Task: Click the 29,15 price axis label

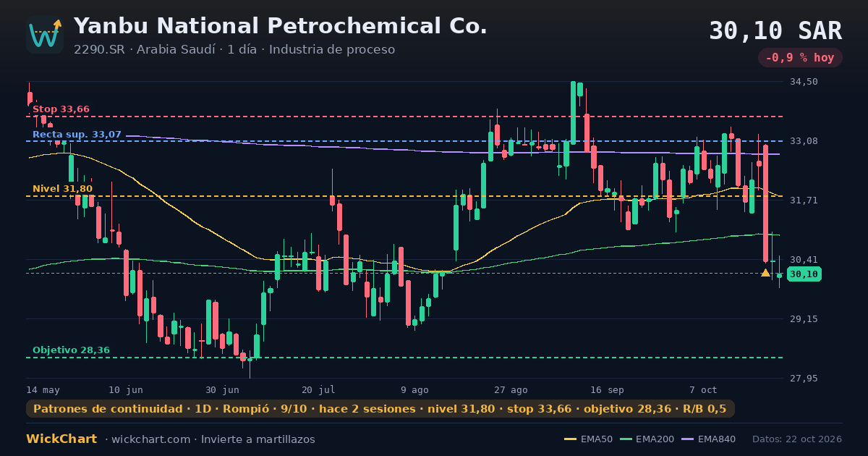Action: pyautogui.click(x=804, y=319)
